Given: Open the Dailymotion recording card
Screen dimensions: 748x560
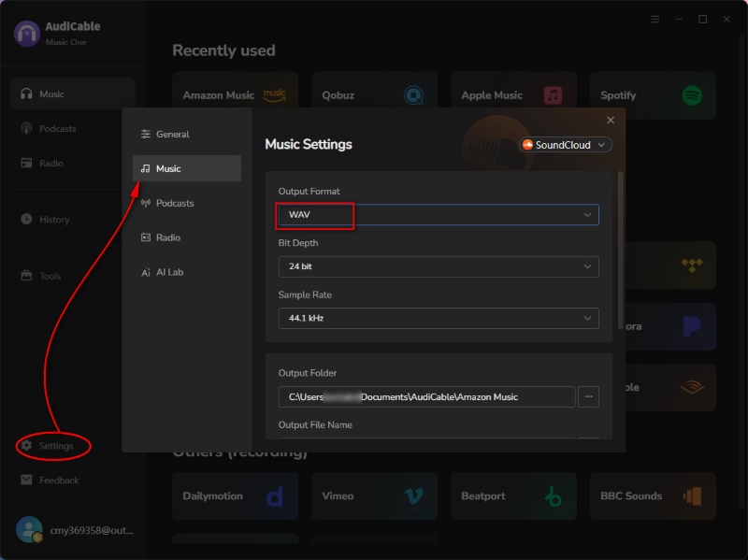Looking at the screenshot, I should point(236,496).
